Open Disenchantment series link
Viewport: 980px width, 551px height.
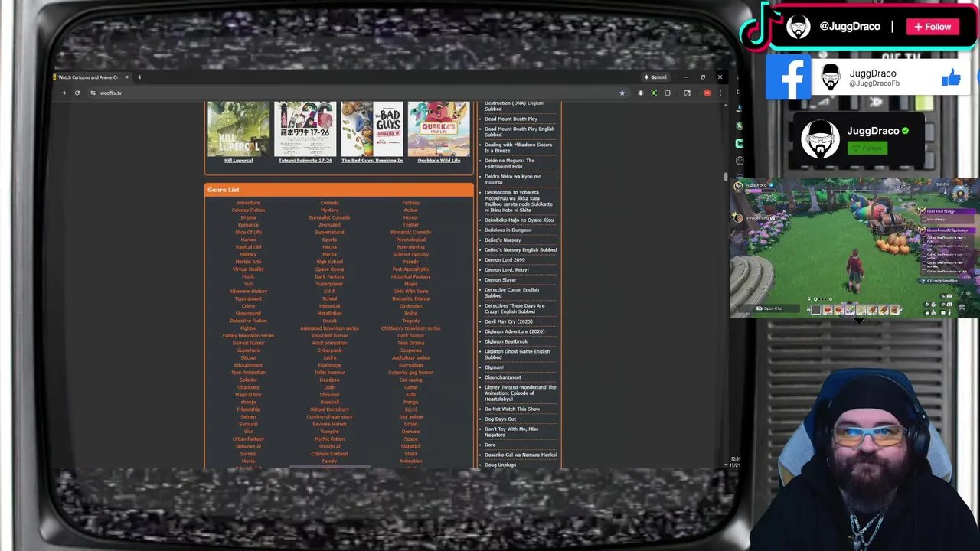click(x=502, y=377)
